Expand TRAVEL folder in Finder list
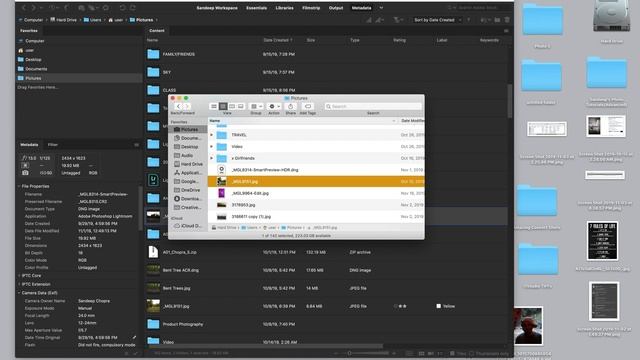This screenshot has height=360, width=640. click(211, 135)
